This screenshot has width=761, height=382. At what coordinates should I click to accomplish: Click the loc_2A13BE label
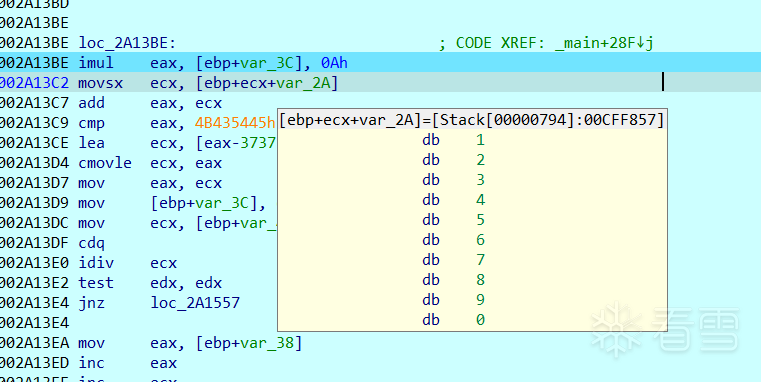click(x=127, y=43)
